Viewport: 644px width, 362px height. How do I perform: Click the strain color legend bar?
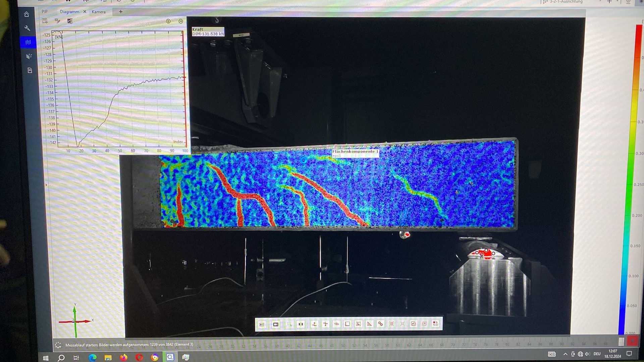click(630, 179)
